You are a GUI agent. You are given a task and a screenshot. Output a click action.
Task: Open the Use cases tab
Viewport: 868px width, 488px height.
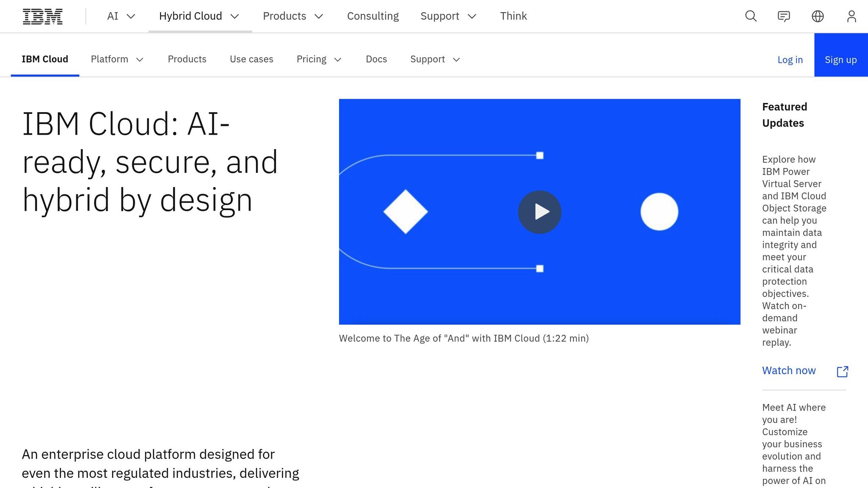[x=251, y=59]
